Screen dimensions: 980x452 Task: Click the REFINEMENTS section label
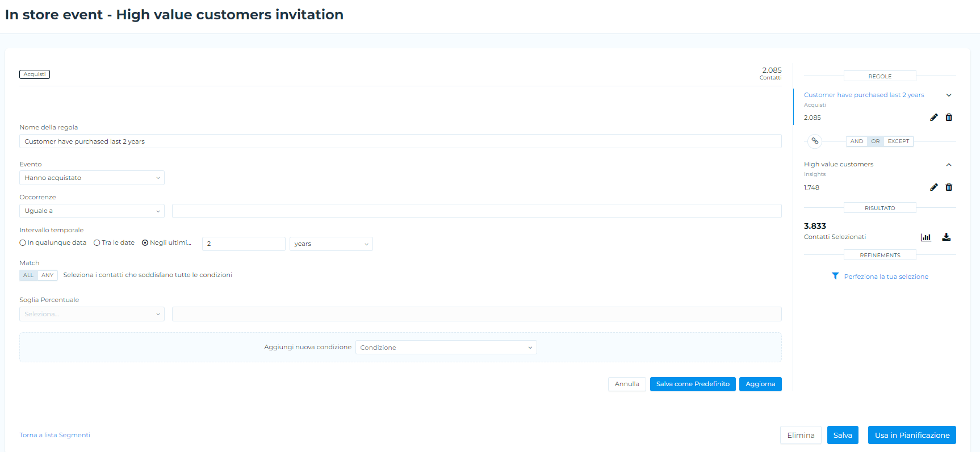click(880, 255)
